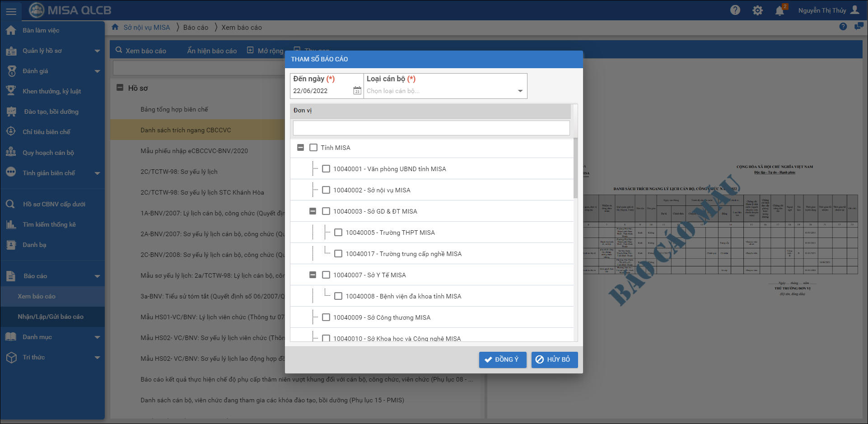The height and width of the screenshot is (424, 868).
Task: Open Chỉ tiêu biên chế in sidebar
Action: coord(47,132)
